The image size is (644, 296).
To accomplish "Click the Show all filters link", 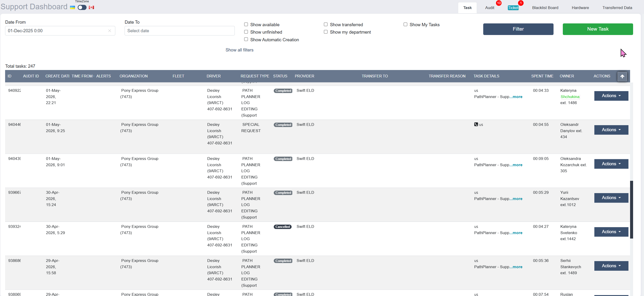I will [239, 50].
